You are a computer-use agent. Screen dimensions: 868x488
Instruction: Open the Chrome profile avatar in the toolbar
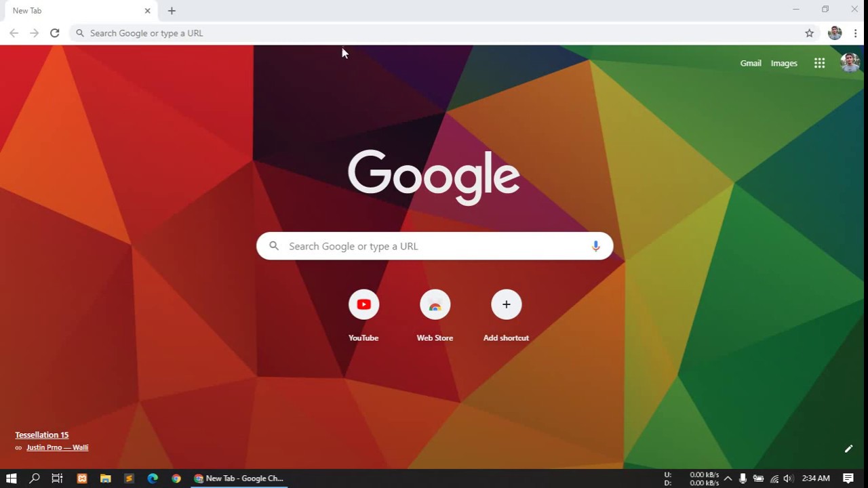835,33
